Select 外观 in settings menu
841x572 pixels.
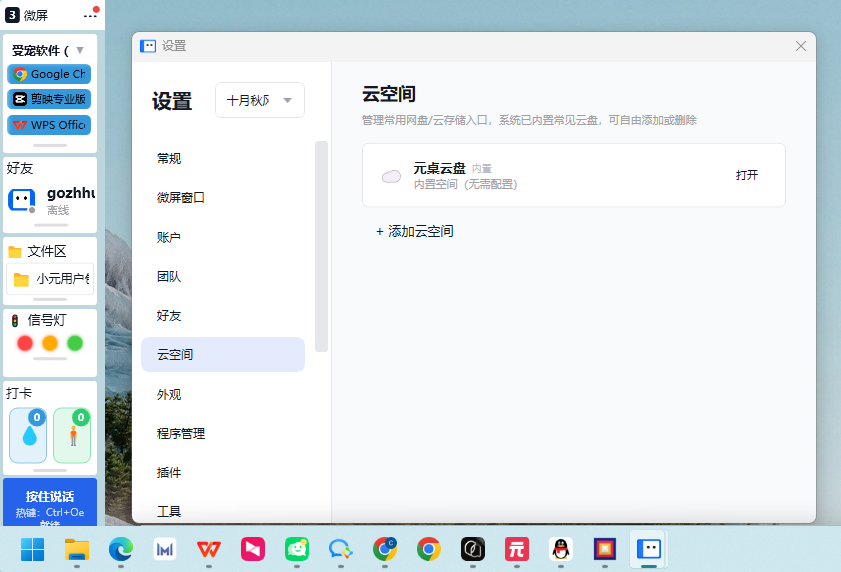(223, 394)
